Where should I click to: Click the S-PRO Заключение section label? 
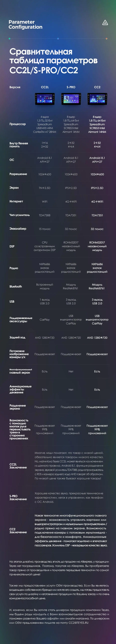[x=18, y=498]
